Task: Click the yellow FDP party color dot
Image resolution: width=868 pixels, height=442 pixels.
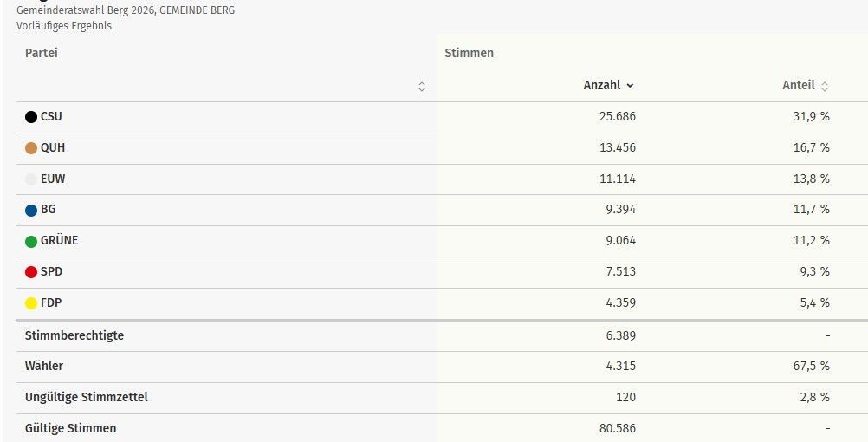Action: (x=31, y=303)
